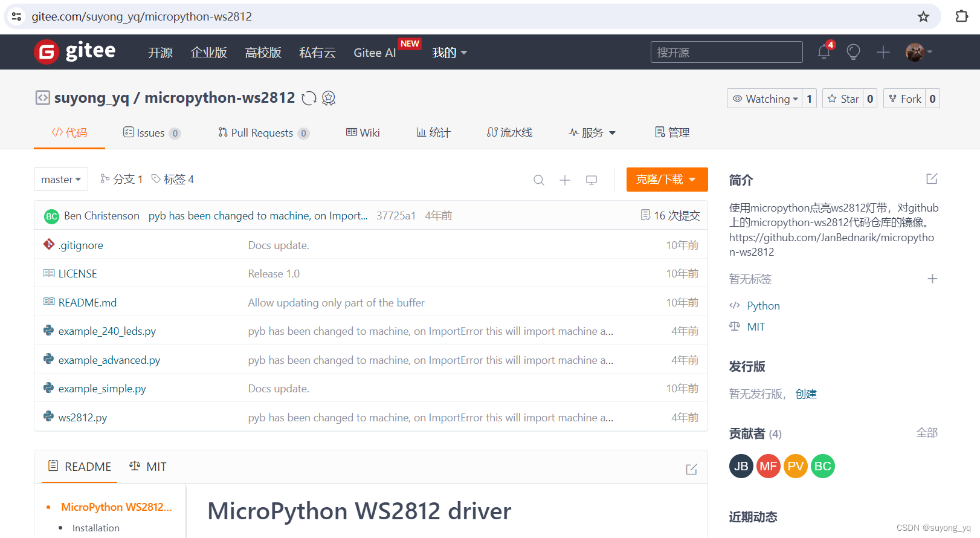Open the 管理 tab
This screenshot has width=980, height=538.
(672, 132)
